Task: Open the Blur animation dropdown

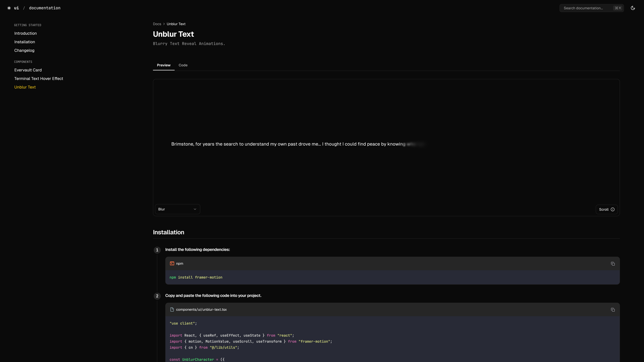Action: pos(177,209)
